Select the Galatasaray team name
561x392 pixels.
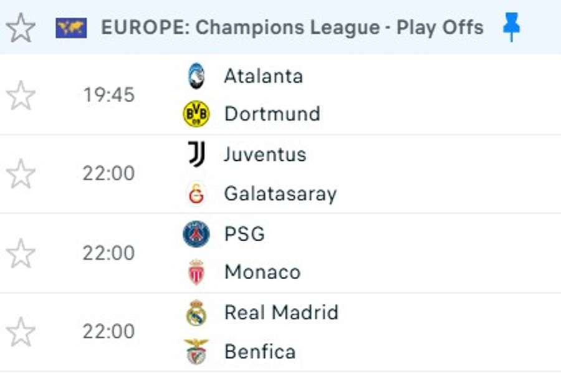(x=280, y=194)
